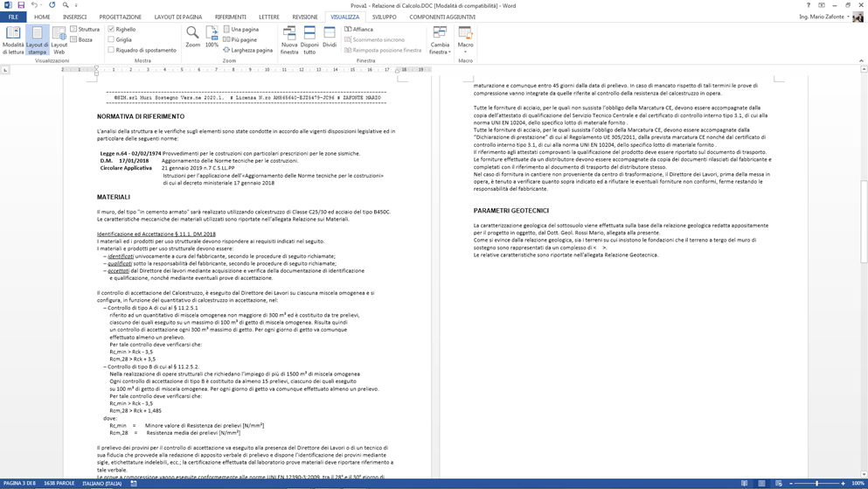Click zoom in plus button
This screenshot has height=489, width=868.
[844, 484]
